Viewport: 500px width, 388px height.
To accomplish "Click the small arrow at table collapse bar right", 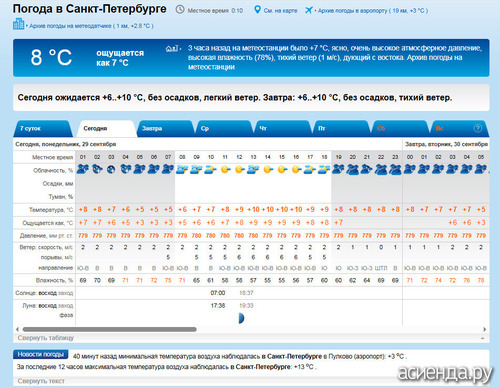I will point(483,338).
